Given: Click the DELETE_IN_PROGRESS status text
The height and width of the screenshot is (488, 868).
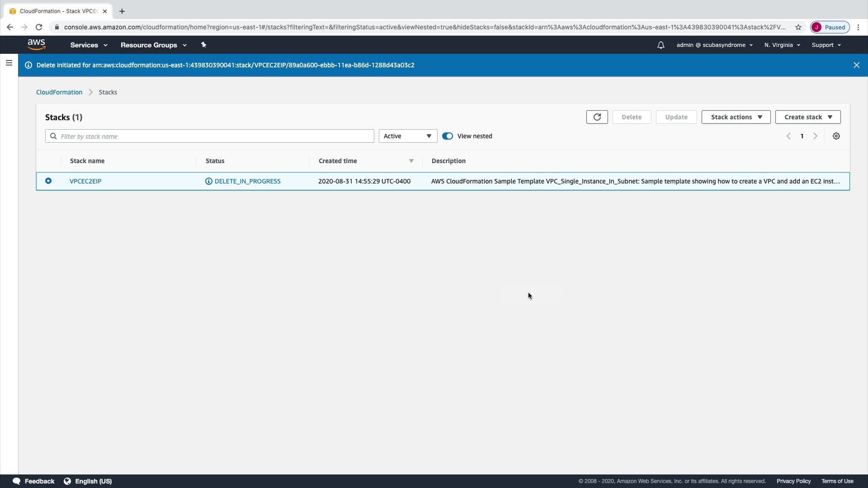Looking at the screenshot, I should point(247,181).
